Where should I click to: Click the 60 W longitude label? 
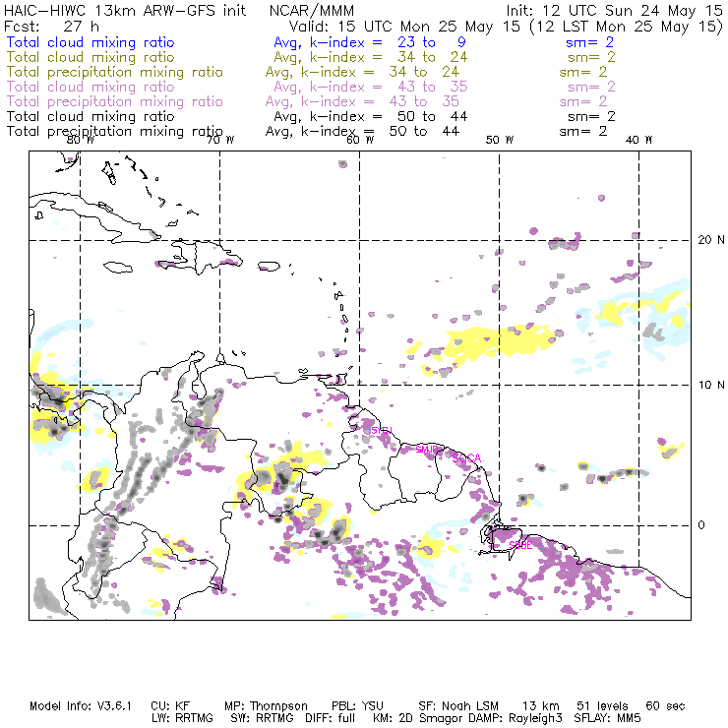click(360, 140)
